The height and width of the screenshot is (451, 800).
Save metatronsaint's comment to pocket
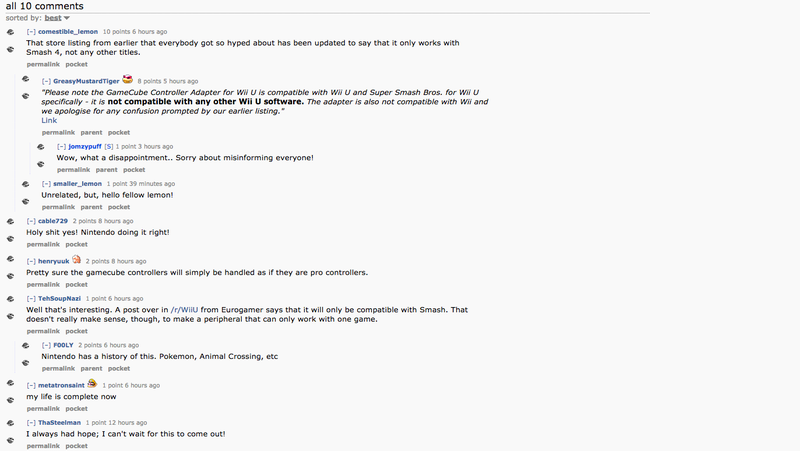click(x=77, y=409)
